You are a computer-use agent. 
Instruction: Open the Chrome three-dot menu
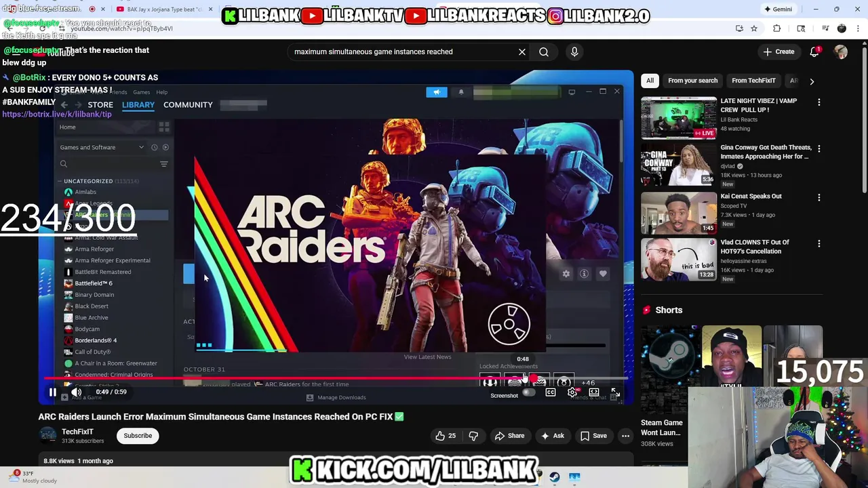point(859,28)
